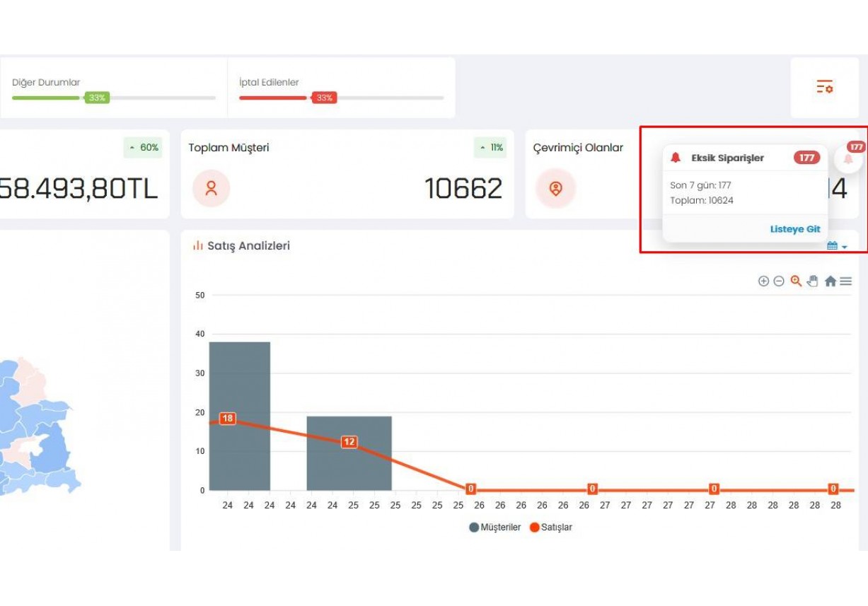The height and width of the screenshot is (606, 868).
Task: Open dashboard settings list icon at top right
Action: point(824,87)
